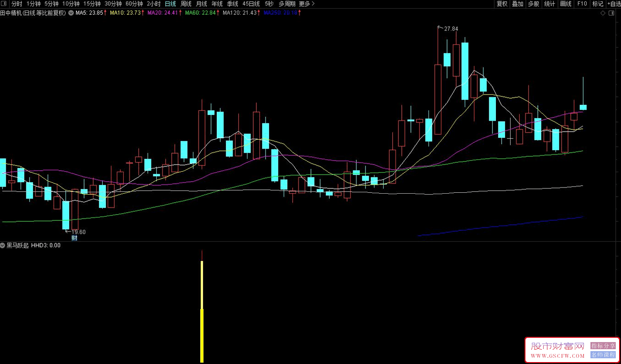Click the 19.60 low price marker
The height and width of the screenshot is (364, 621).
tap(79, 232)
